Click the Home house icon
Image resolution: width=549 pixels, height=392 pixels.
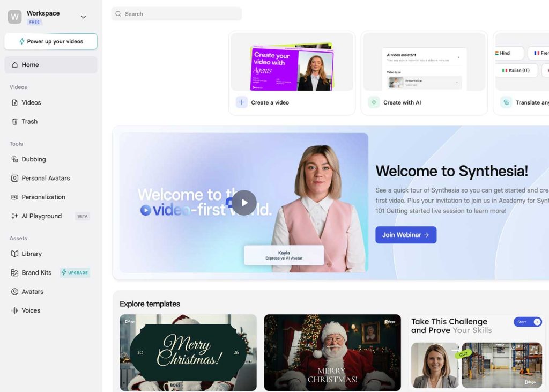14,65
